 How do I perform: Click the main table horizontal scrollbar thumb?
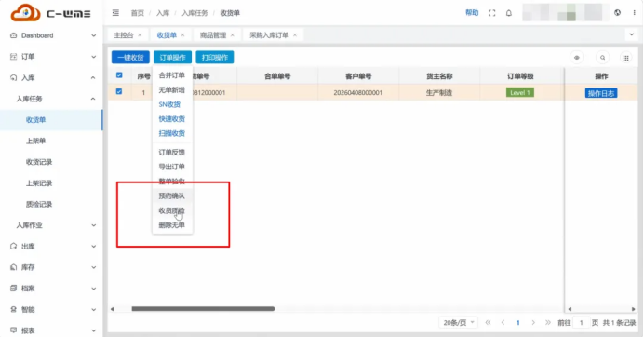click(203, 309)
